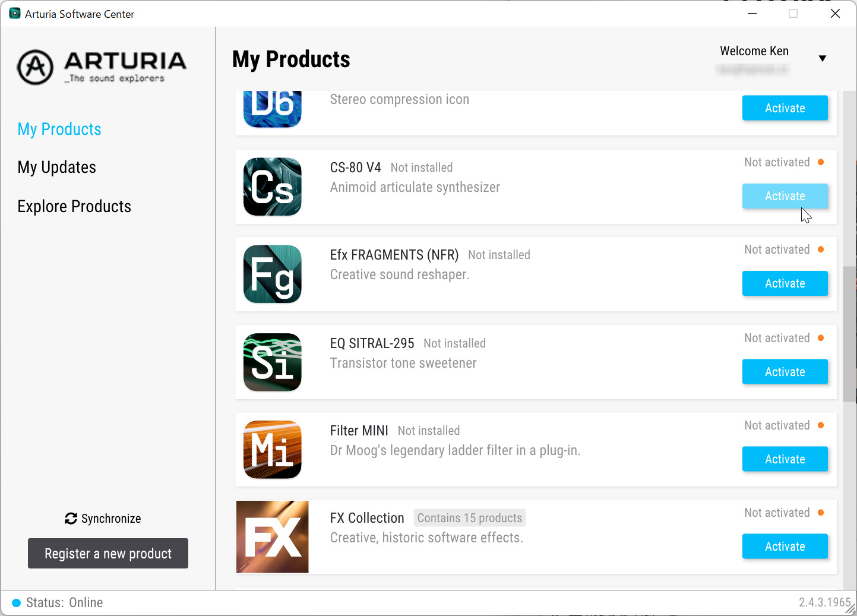Open the Welcome Ken account dropdown arrow
857x616 pixels.
[823, 58]
